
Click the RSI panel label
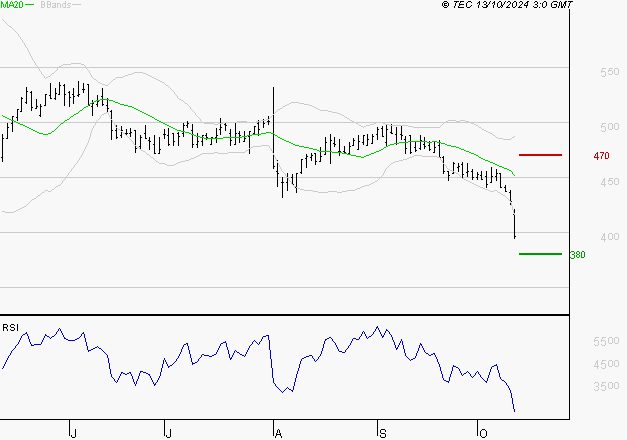click(x=10, y=328)
